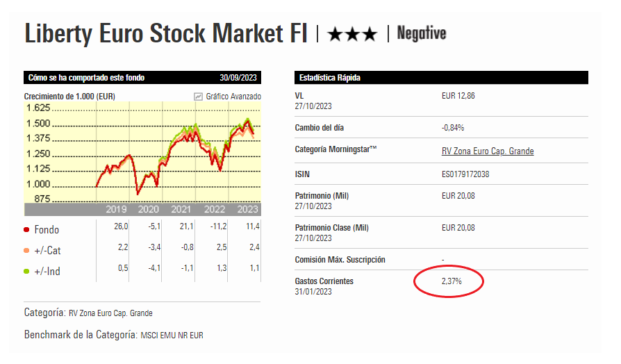Click the three-star rating icon

point(351,34)
